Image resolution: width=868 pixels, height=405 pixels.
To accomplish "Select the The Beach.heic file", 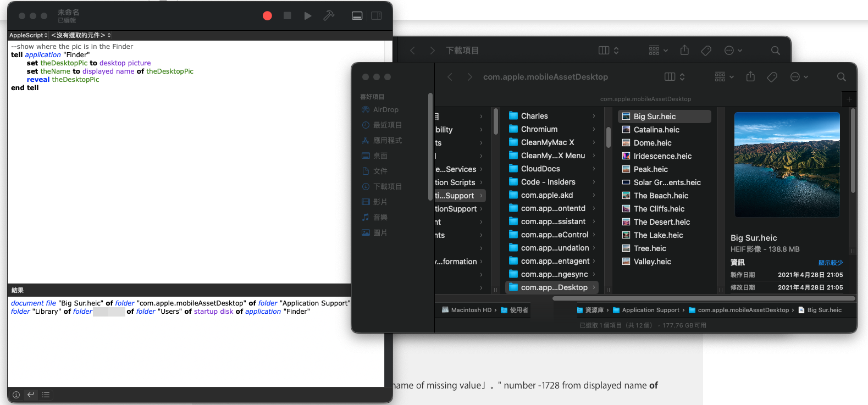I will [x=665, y=196].
